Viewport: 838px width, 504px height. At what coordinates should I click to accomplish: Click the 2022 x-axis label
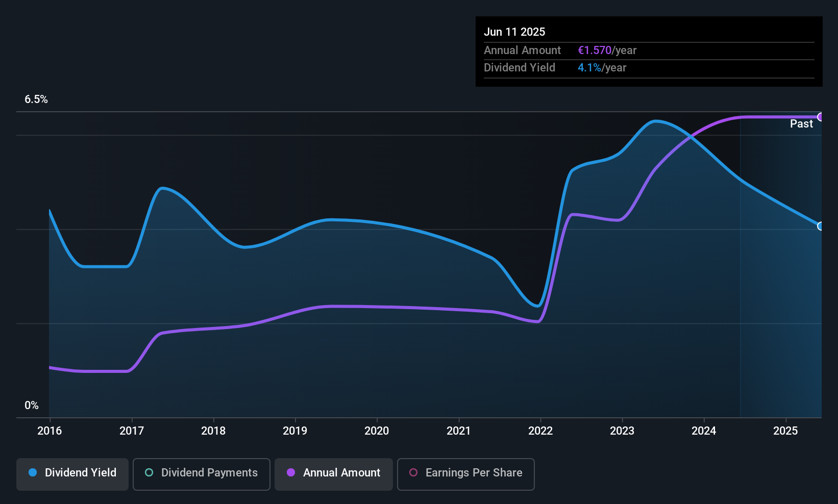540,431
